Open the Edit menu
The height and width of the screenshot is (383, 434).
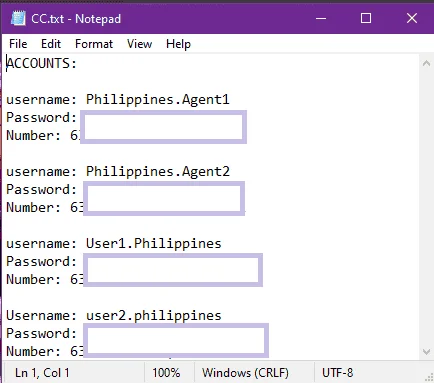(x=51, y=44)
